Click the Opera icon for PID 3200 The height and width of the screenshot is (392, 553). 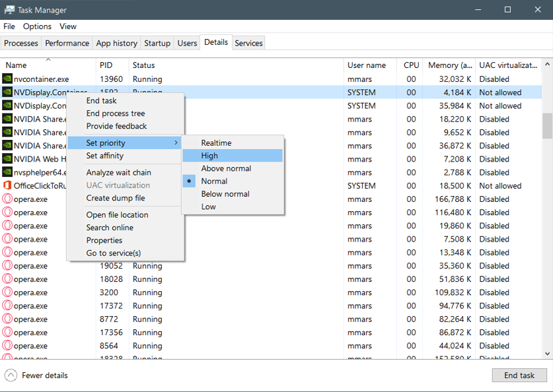tap(7, 292)
